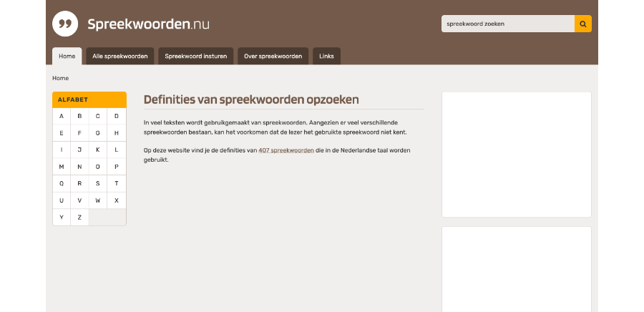Select letter Q in the alphabet grid
644x312 pixels.
click(62, 183)
